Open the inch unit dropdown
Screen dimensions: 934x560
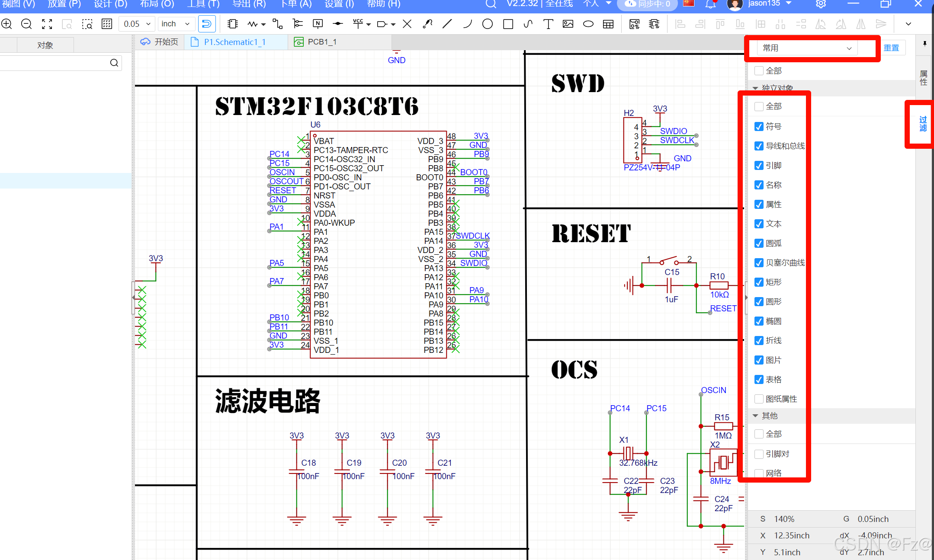pyautogui.click(x=176, y=24)
